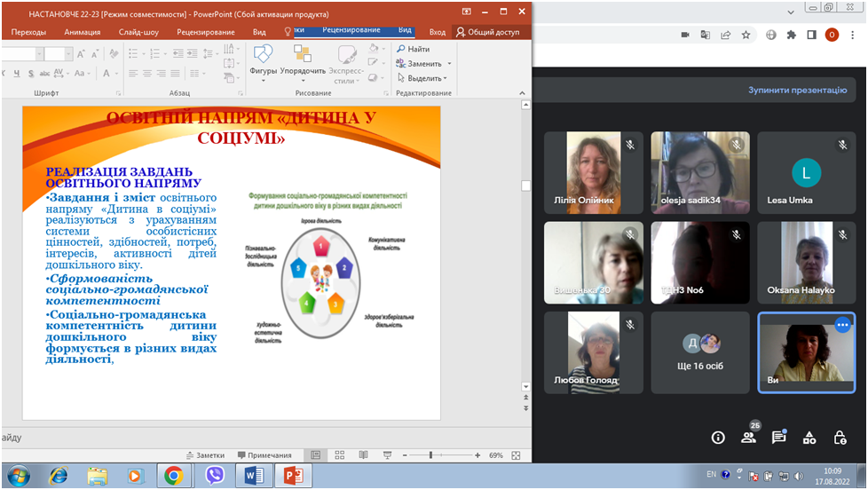
Task: Open Chrome profile avatar O
Action: click(832, 35)
